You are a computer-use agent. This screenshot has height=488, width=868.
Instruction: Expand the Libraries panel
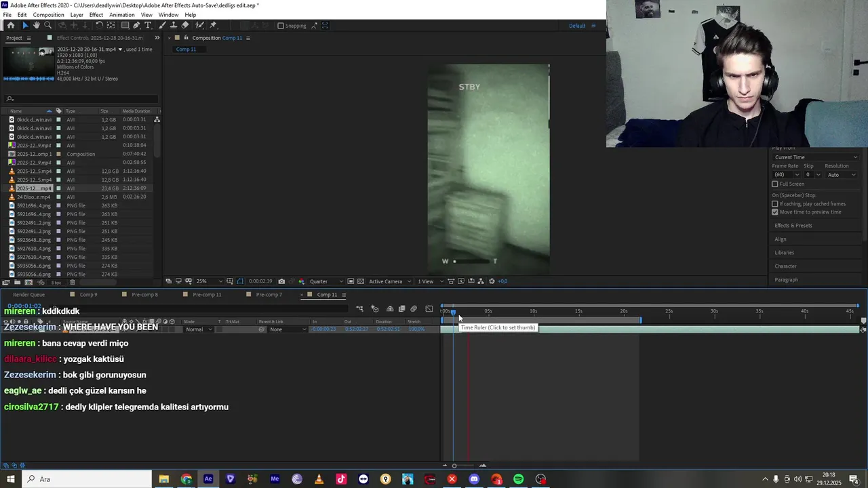[x=785, y=253]
